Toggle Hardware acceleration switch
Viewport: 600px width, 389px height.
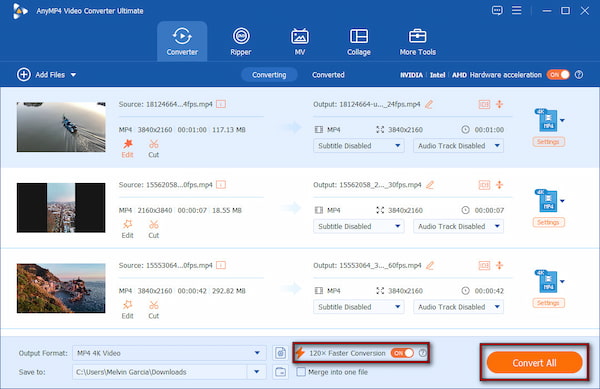(x=558, y=75)
